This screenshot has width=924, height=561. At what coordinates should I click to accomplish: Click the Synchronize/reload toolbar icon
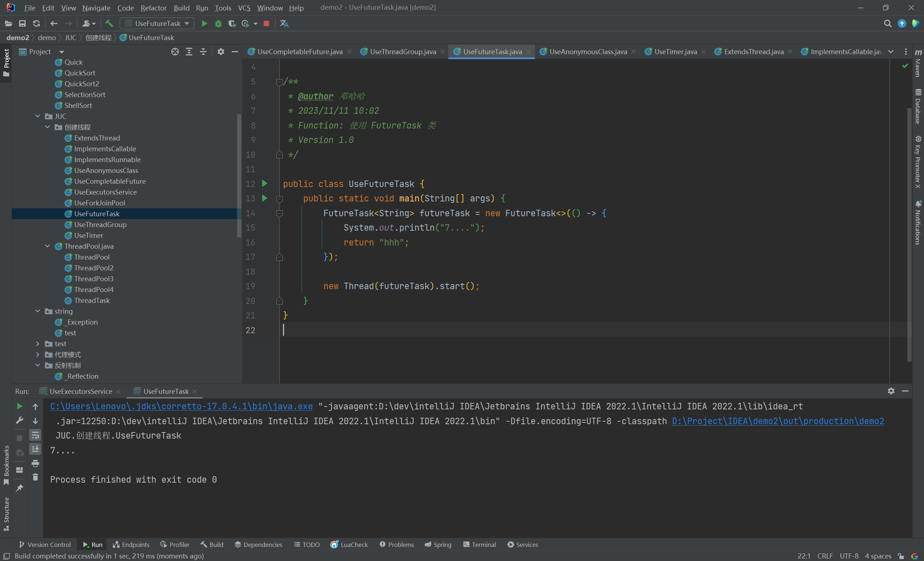coord(36,23)
